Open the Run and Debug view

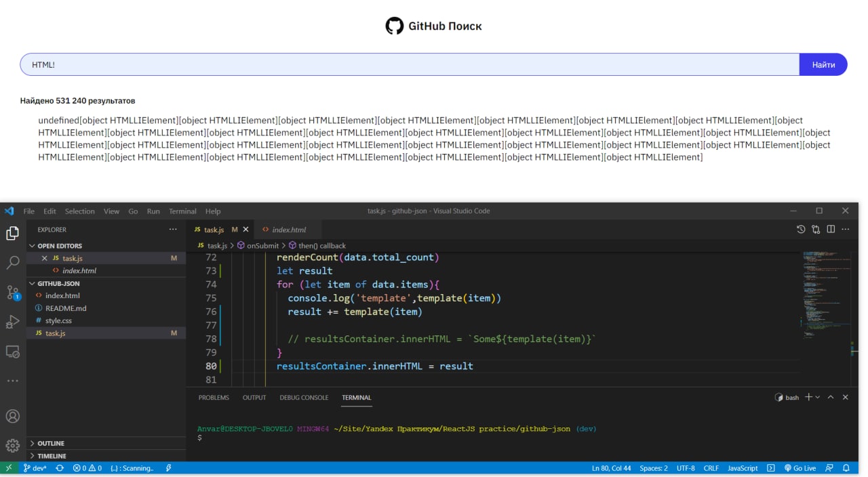(12, 322)
